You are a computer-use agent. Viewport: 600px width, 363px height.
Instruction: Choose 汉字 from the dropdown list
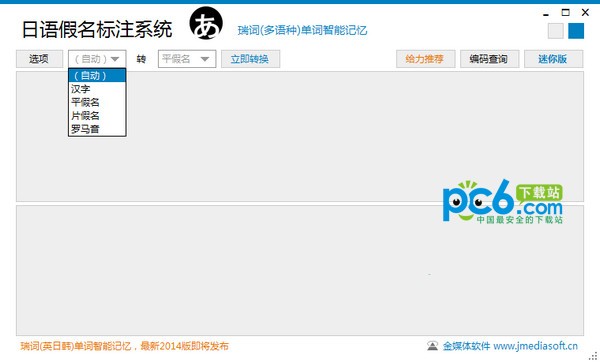coord(97,89)
